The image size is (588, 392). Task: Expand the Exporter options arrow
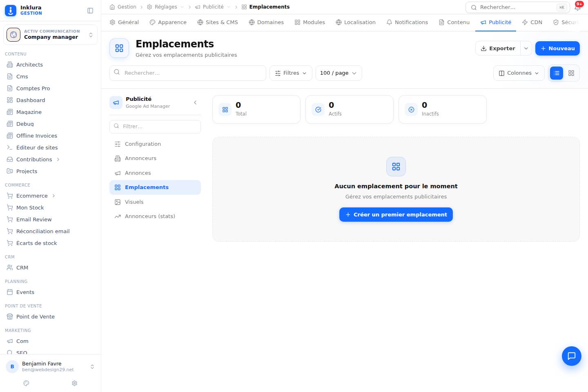[x=526, y=48]
